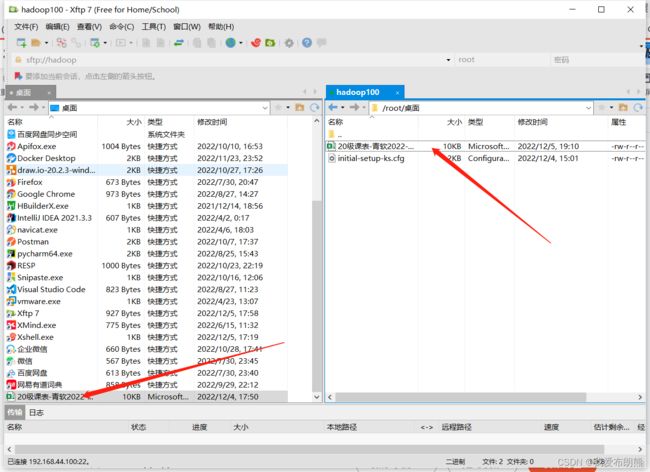Select IntelliJ IDEA 2021.3.3 entry
The height and width of the screenshot is (472, 650).
click(x=147, y=218)
